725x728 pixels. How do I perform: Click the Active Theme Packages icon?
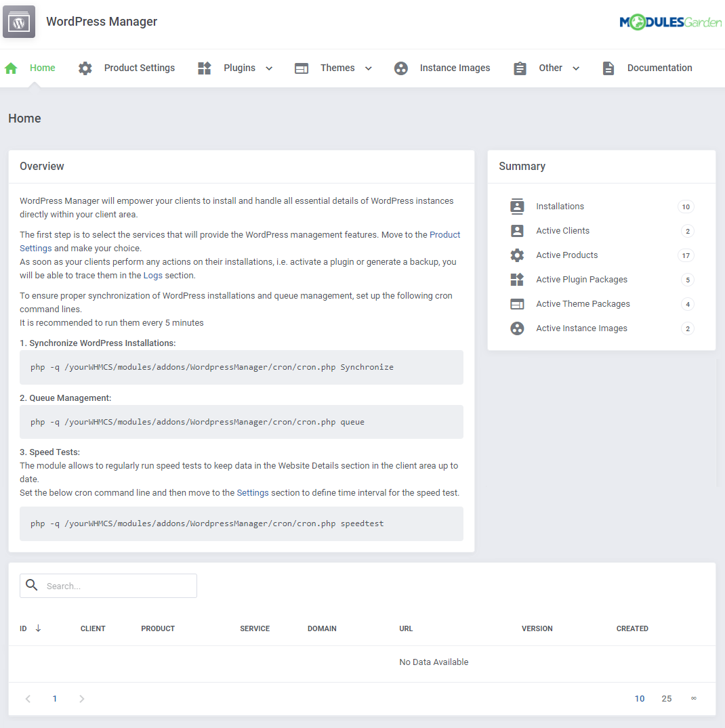tap(517, 304)
